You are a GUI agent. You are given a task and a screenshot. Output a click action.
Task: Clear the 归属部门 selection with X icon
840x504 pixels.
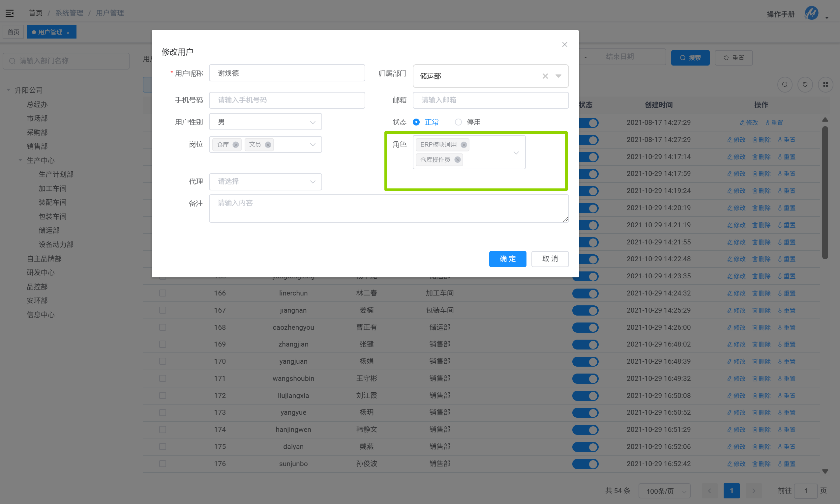tap(545, 76)
